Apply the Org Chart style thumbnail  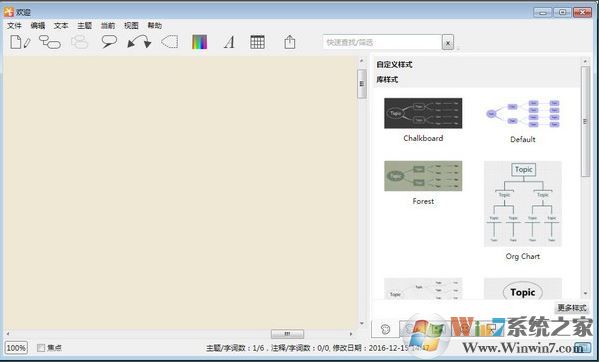coord(523,204)
